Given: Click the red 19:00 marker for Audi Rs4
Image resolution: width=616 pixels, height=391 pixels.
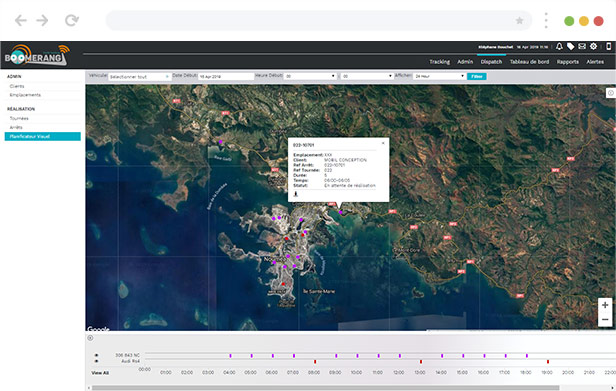Looking at the screenshot, I should 548,362.
